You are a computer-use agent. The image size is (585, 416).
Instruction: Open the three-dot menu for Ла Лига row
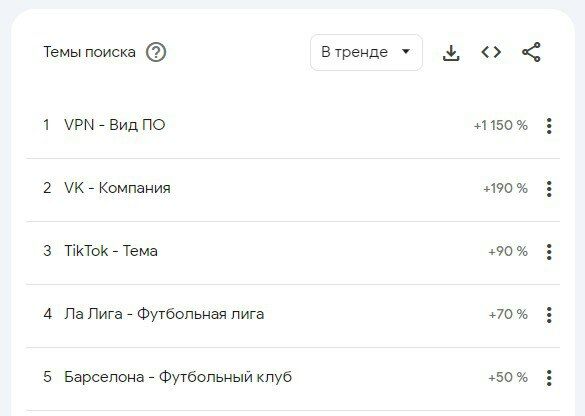click(549, 315)
